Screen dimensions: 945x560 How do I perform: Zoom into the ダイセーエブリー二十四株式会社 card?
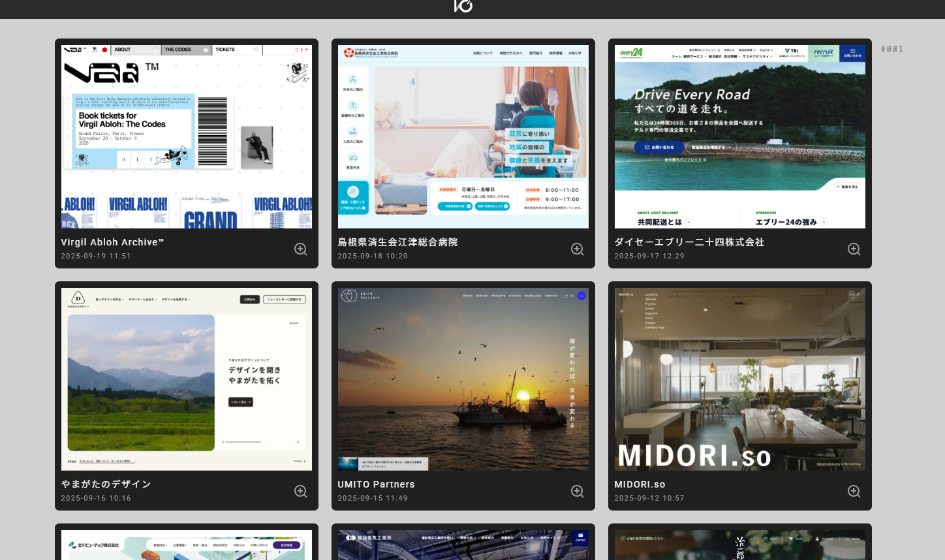tap(854, 249)
